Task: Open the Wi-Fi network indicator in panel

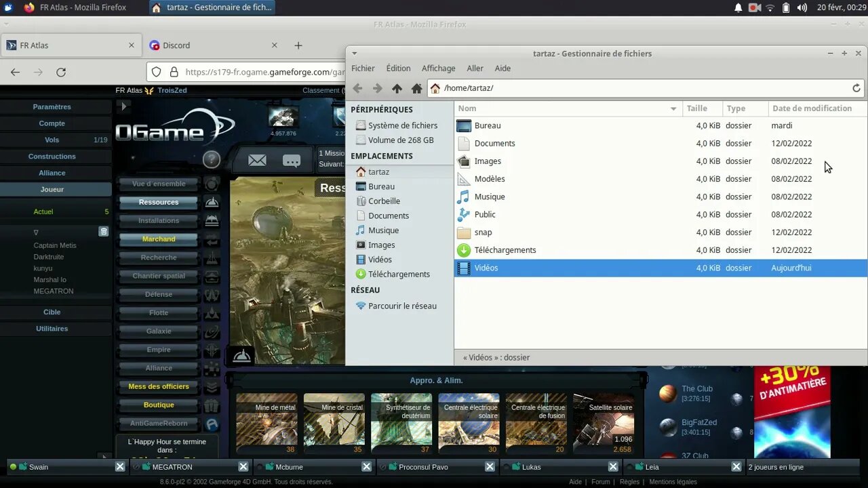Action: (x=770, y=7)
